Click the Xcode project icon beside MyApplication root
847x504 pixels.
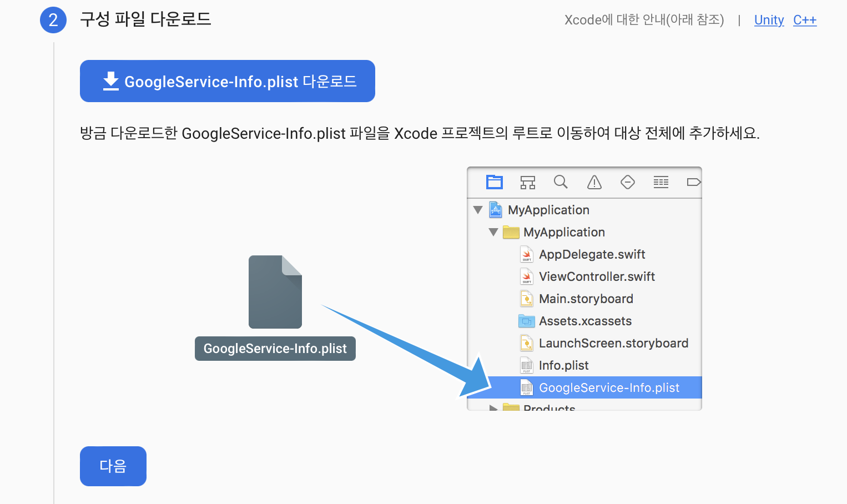point(496,210)
